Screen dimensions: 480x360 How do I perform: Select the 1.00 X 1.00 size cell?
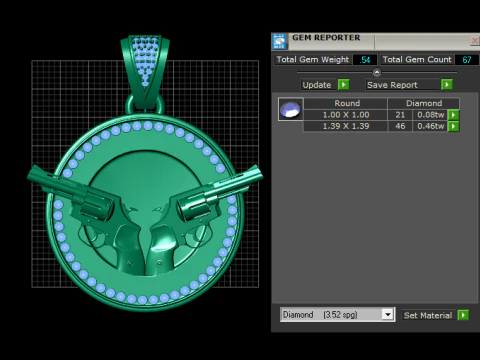(x=346, y=115)
